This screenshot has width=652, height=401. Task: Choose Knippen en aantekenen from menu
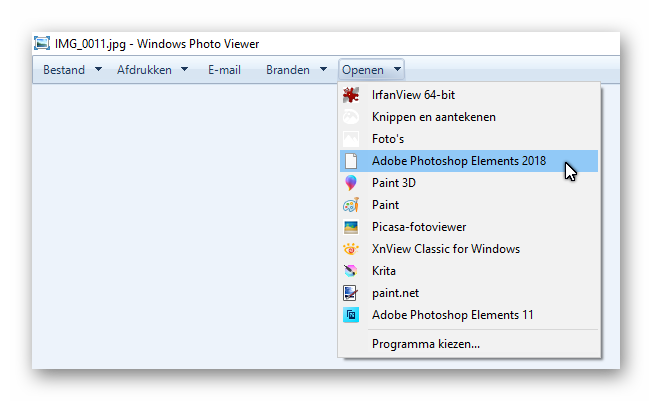click(469, 117)
